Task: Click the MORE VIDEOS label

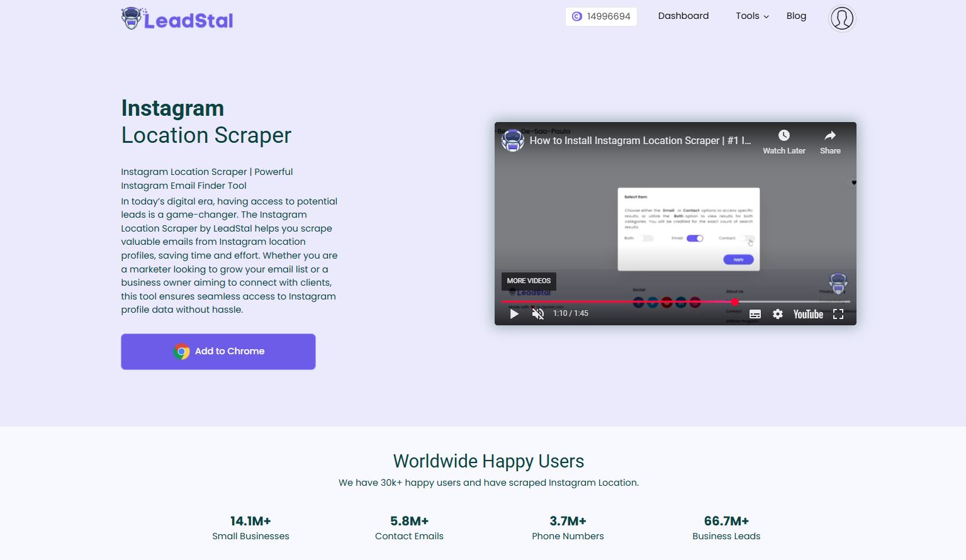Action: [x=529, y=281]
